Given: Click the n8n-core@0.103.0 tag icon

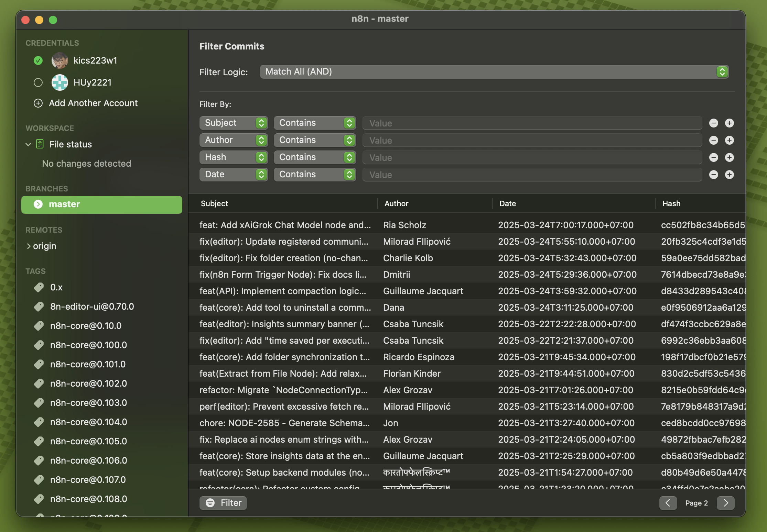Looking at the screenshot, I should [x=39, y=403].
